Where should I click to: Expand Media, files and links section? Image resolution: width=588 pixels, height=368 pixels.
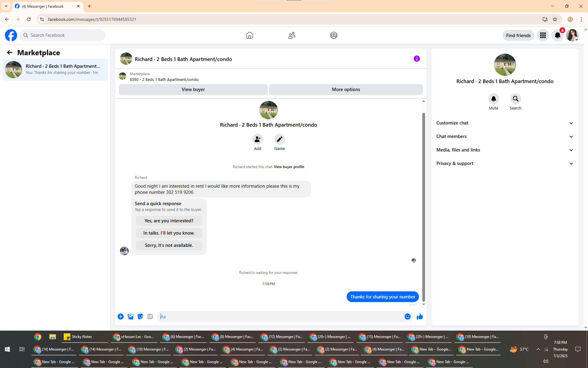tap(504, 150)
